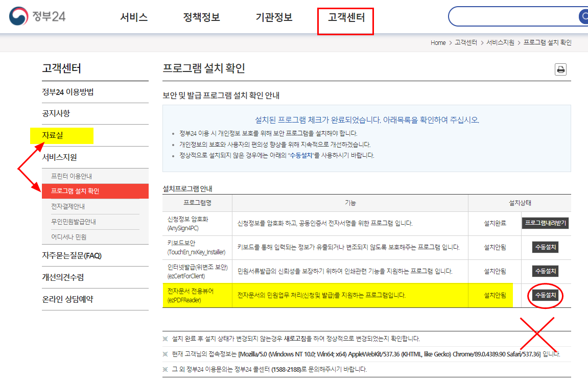Click the 새로고침 note line
The image size is (588, 384).
point(291,339)
